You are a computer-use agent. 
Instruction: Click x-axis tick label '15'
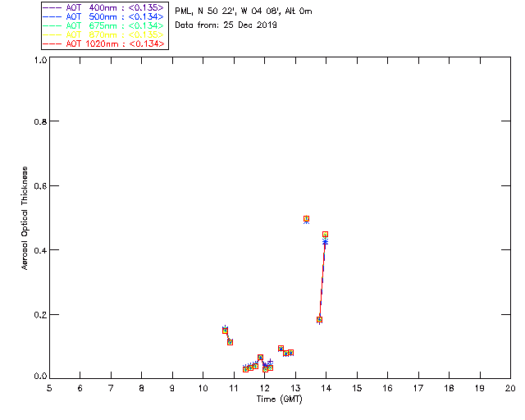coord(357,389)
